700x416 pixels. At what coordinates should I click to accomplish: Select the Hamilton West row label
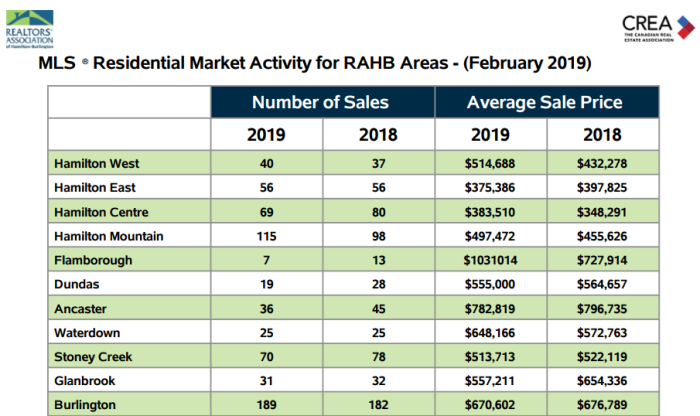pos(98,163)
